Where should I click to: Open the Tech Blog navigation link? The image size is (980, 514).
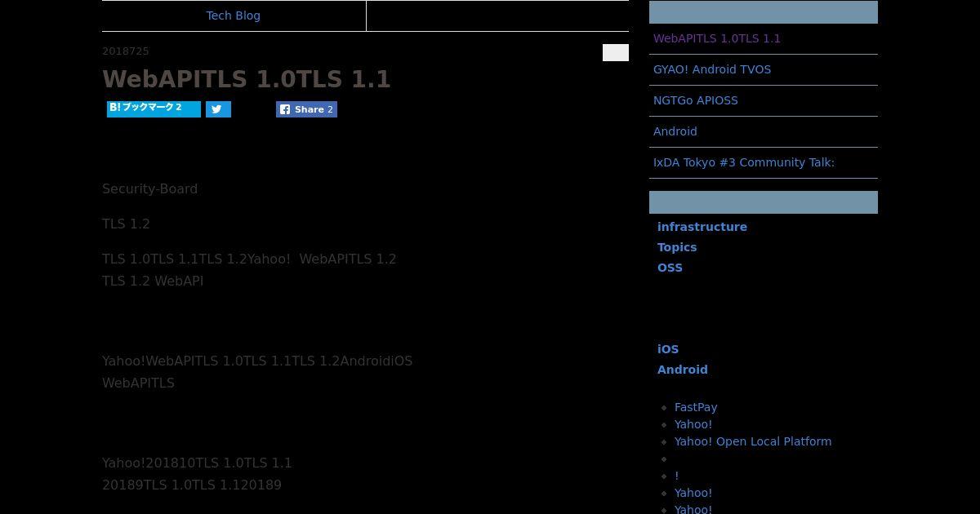[234, 16]
